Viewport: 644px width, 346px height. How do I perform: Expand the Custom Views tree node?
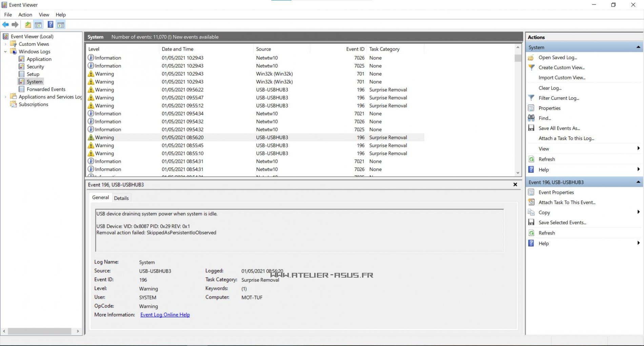coord(5,44)
